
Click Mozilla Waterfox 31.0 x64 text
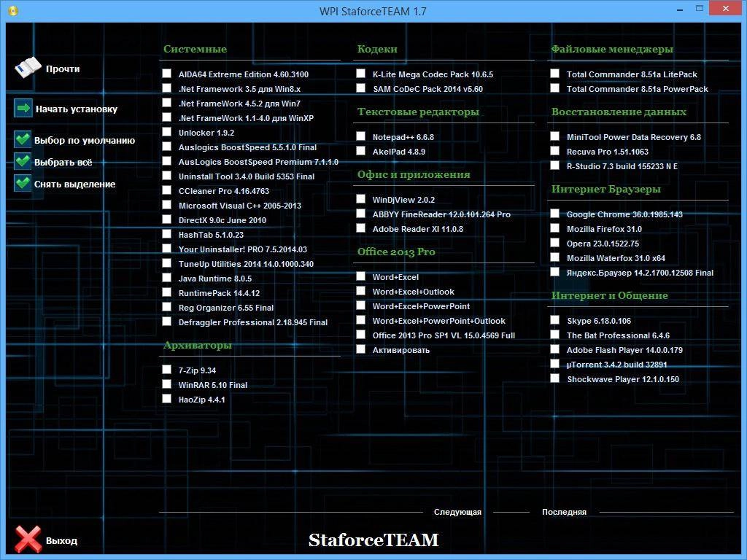click(616, 258)
